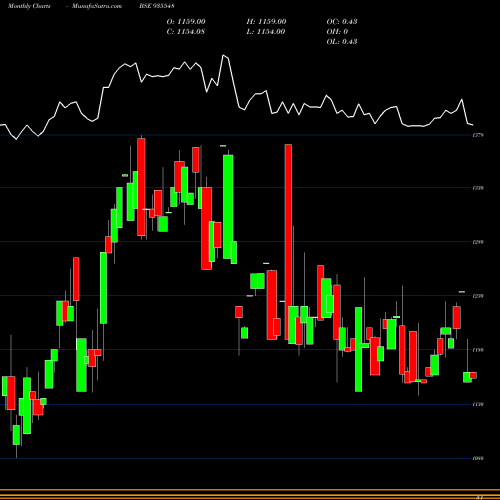Viewport: 500px width, 500px height.
Task: Click the 'OH: 0' reading
Action: (x=337, y=32)
